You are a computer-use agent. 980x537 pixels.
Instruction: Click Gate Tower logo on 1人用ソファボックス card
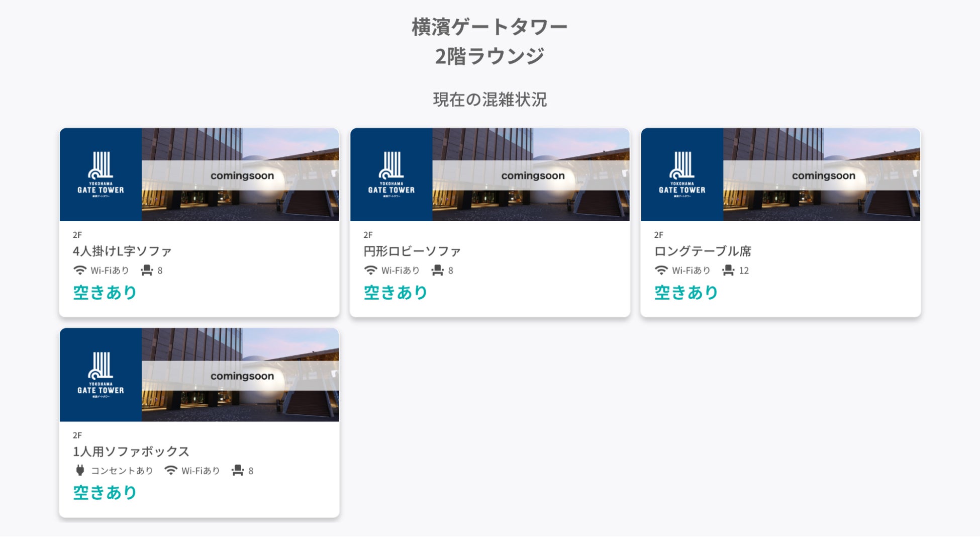101,375
